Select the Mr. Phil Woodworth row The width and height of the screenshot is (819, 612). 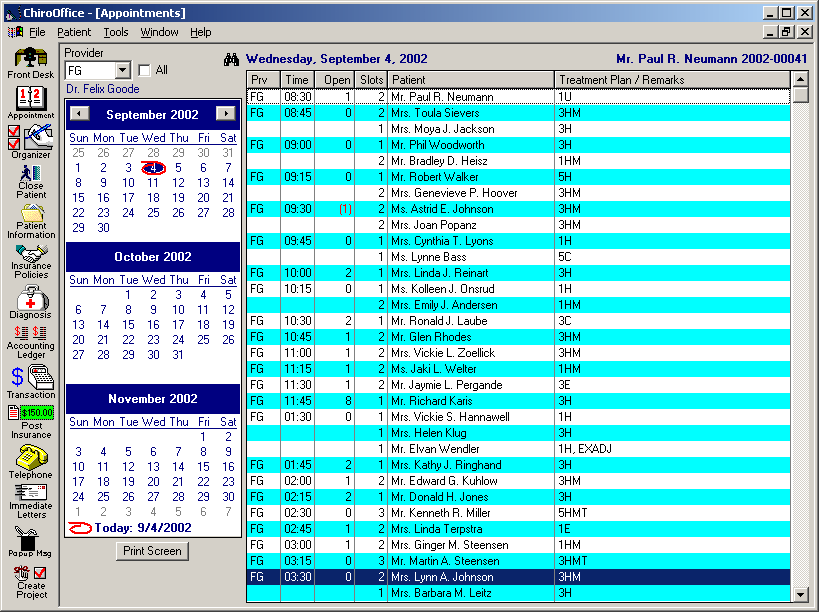[x=518, y=145]
